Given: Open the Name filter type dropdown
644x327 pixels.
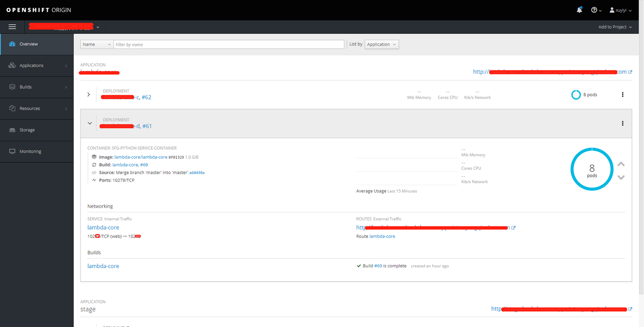Looking at the screenshot, I should tap(97, 44).
